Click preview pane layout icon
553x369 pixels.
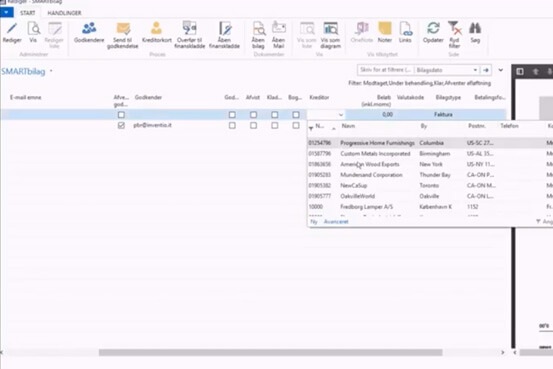(x=520, y=72)
